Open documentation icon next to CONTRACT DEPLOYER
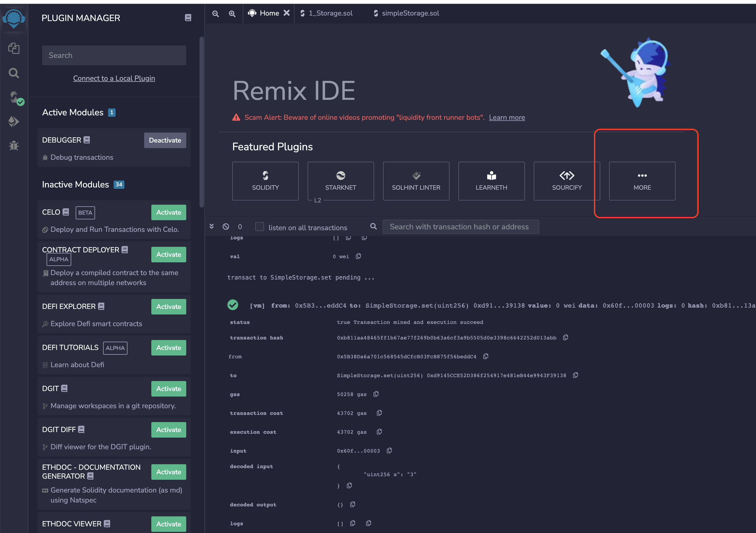 pyautogui.click(x=124, y=249)
